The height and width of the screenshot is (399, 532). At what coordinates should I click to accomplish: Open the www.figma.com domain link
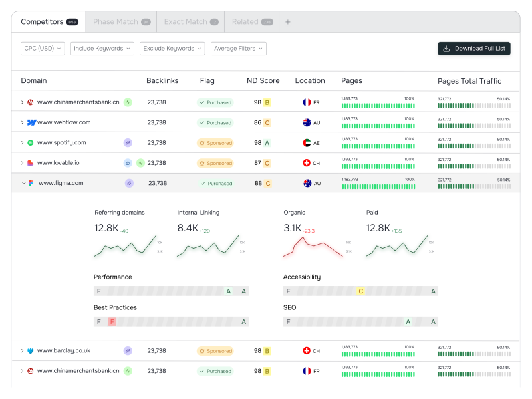(x=61, y=183)
